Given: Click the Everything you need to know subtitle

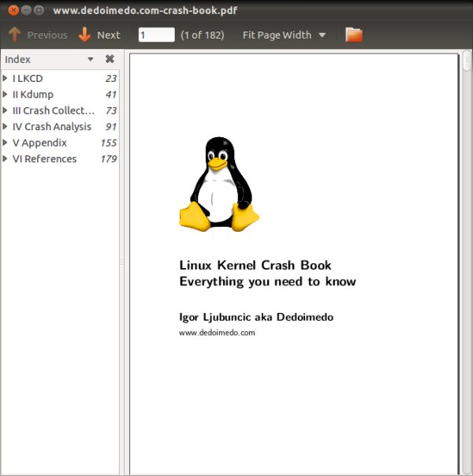Looking at the screenshot, I should 267,281.
